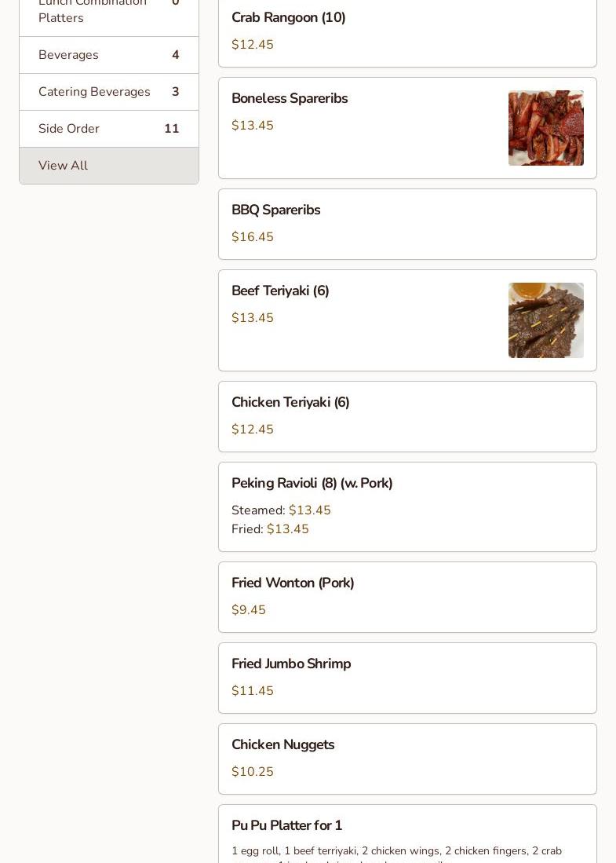This screenshot has height=863, width=616.
Task: Pick the Steamed Peking Ravioli price option
Action: pyautogui.click(x=282, y=510)
